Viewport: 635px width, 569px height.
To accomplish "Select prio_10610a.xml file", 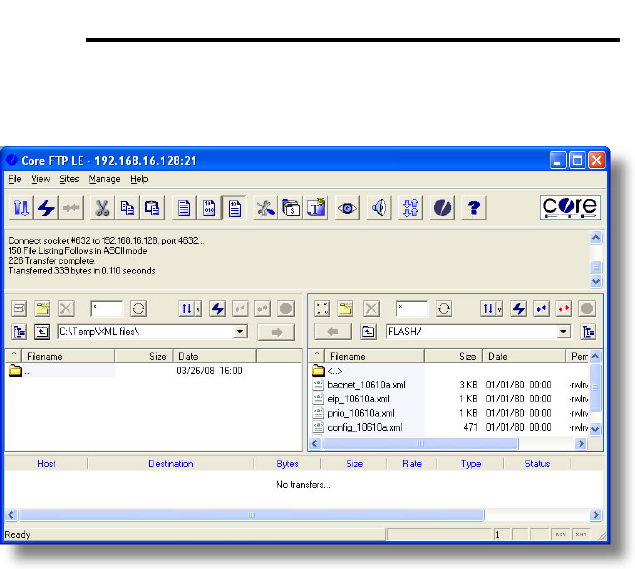I will (360, 413).
